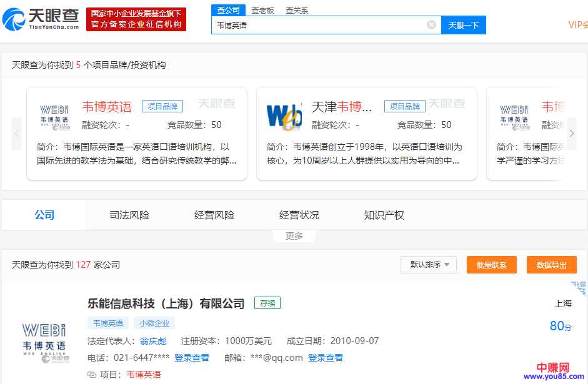The image size is (588, 384).
Task: Clear the search box with the X icon
Action: click(x=431, y=25)
